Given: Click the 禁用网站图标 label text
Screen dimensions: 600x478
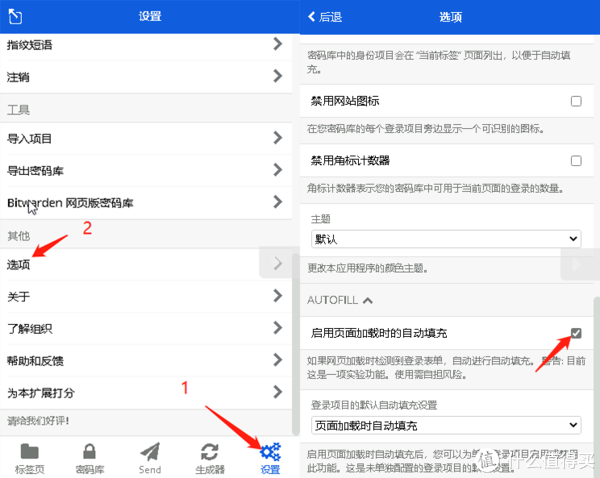Looking at the screenshot, I should pyautogui.click(x=345, y=101).
